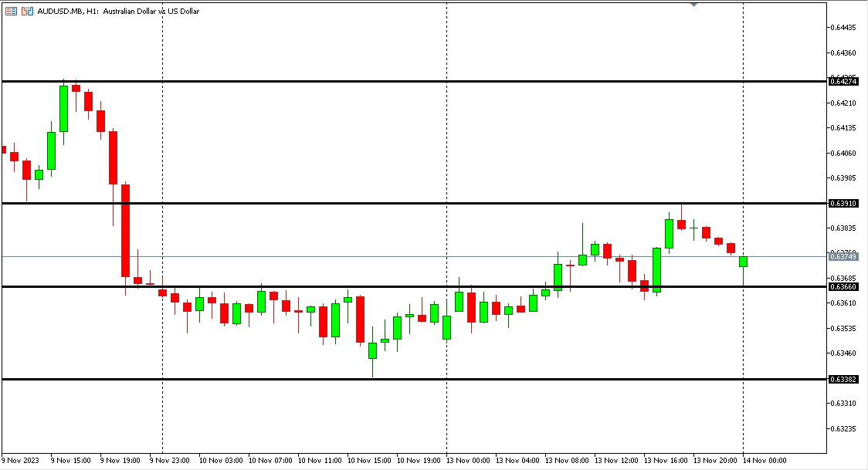Click the 13 Nov 00:00 time label
The width and height of the screenshot is (868, 470).
point(468,460)
